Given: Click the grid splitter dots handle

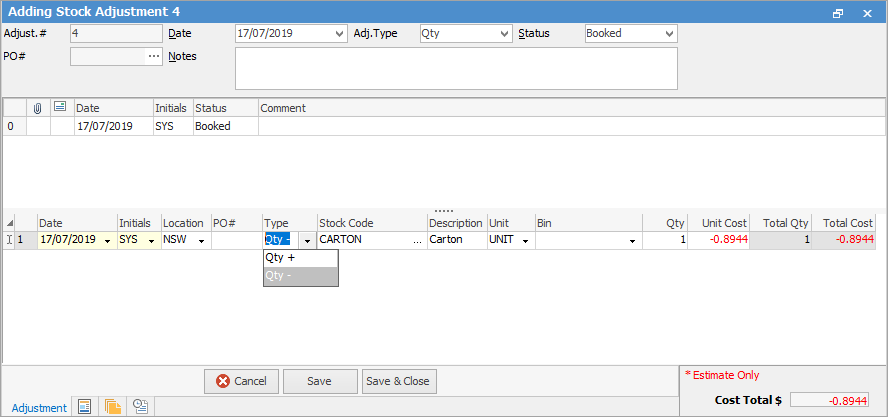Looking at the screenshot, I should (x=443, y=210).
